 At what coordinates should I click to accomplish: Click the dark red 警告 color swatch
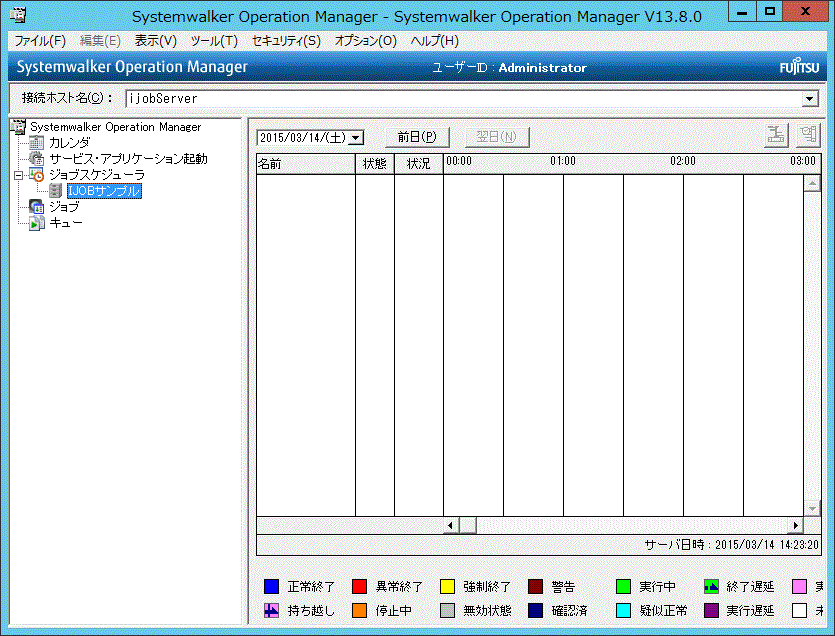pyautogui.click(x=535, y=586)
